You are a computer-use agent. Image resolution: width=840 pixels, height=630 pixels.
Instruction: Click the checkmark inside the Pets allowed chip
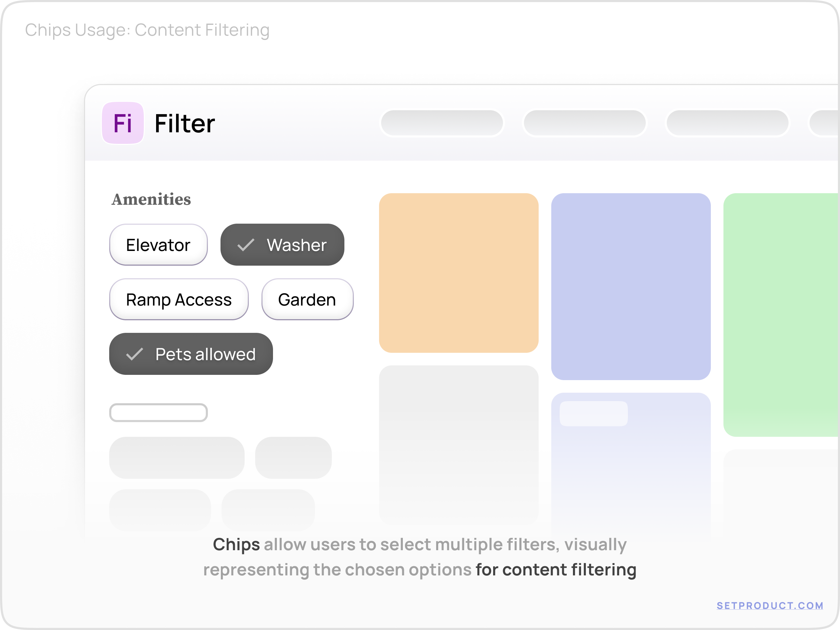(135, 354)
